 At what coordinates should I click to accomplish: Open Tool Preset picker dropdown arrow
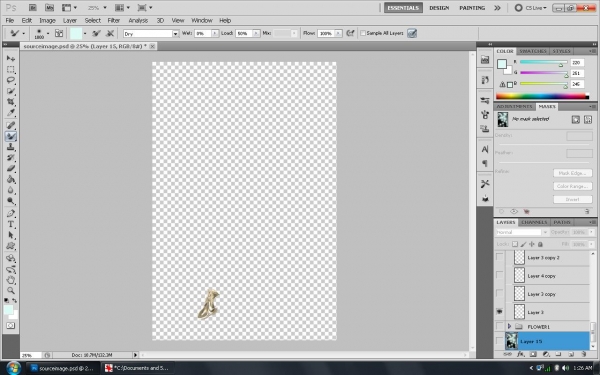coord(24,33)
